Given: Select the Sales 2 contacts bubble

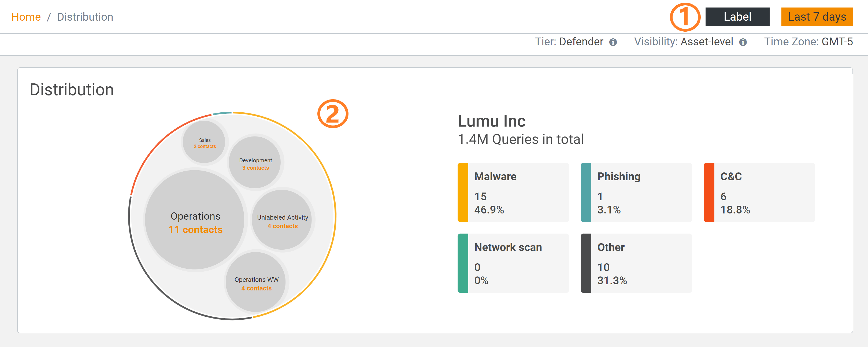Looking at the screenshot, I should (204, 142).
